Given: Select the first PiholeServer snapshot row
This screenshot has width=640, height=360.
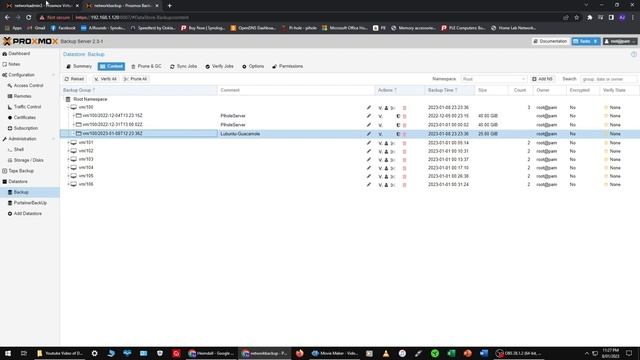Looking at the screenshot, I should click(x=350, y=116).
